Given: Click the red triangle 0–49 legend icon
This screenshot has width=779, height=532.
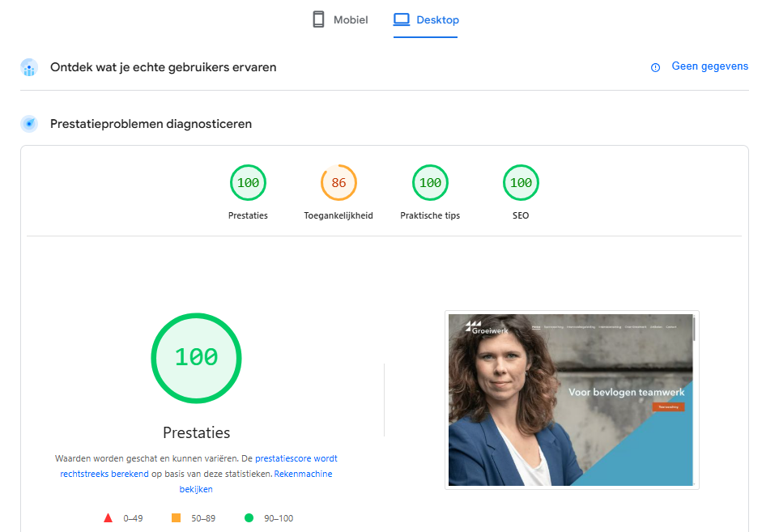Looking at the screenshot, I should pos(109,518).
